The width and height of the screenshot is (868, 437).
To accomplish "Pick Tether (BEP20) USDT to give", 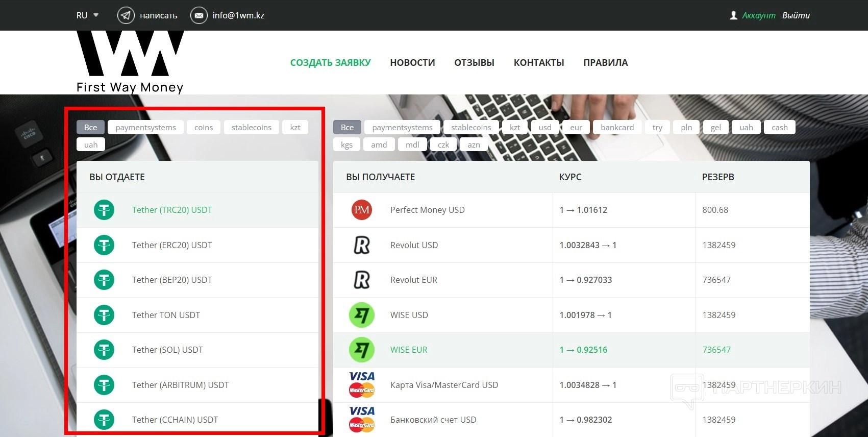I will pyautogui.click(x=197, y=280).
